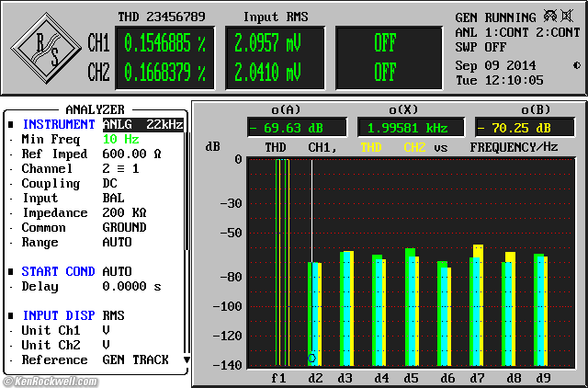The width and height of the screenshot is (588, 388).
Task: Click the d7 harmonic bar
Action: [x=476, y=304]
